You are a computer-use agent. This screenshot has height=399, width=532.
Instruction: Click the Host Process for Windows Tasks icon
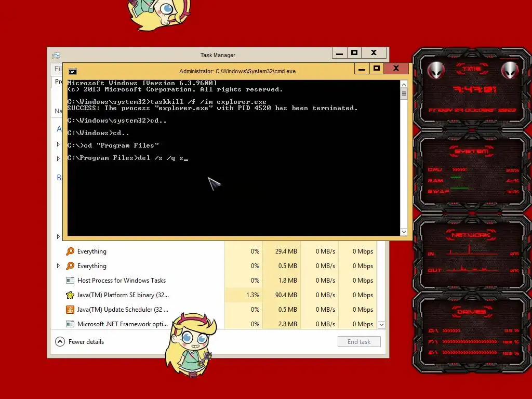[x=70, y=281]
